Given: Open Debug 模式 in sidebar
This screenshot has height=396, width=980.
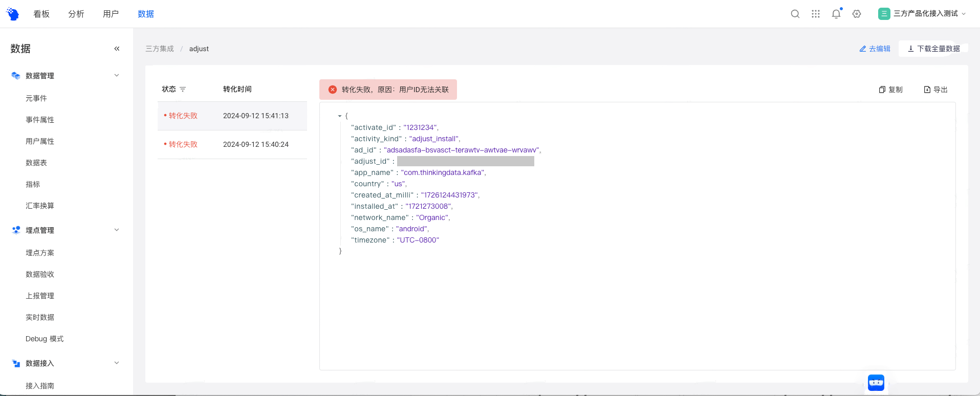Looking at the screenshot, I should tap(45, 339).
